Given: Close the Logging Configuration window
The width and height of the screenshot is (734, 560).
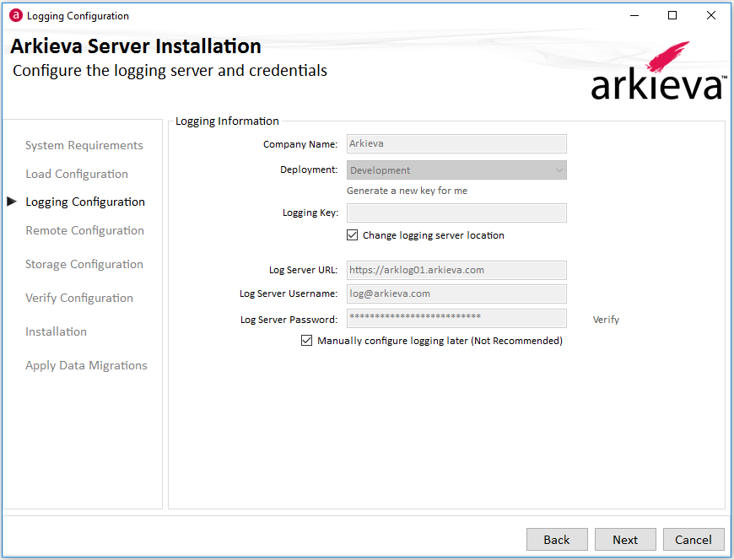Looking at the screenshot, I should tap(711, 15).
